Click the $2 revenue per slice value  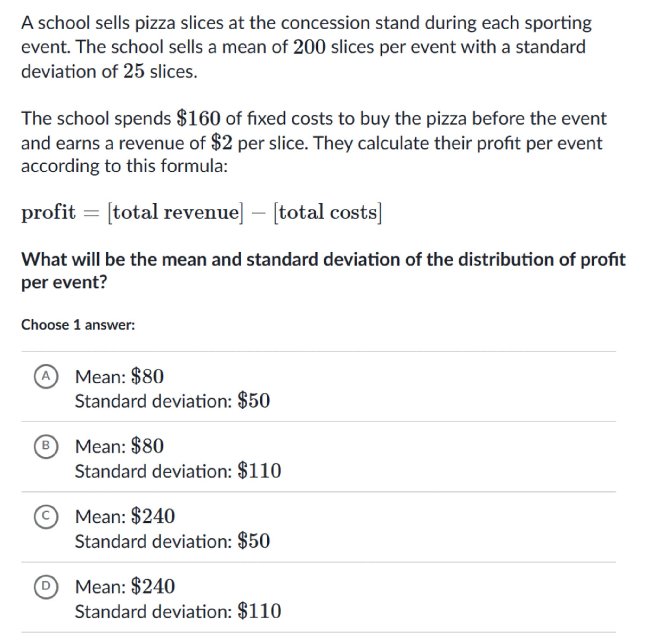(222, 143)
